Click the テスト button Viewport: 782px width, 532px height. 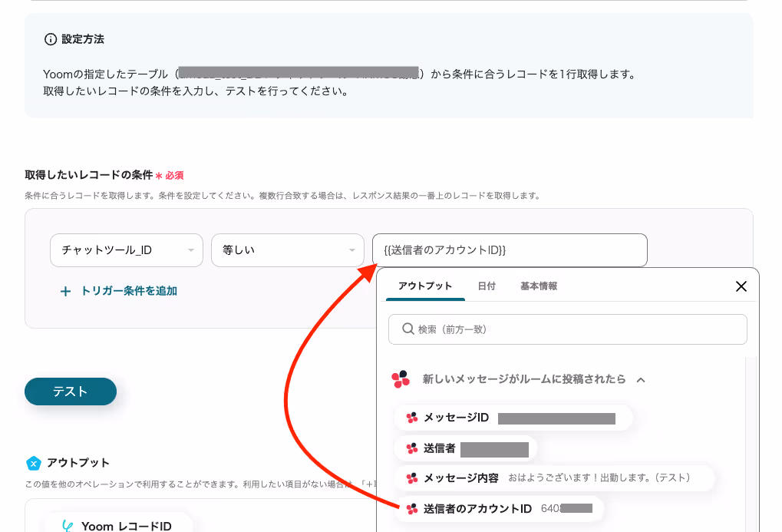[71, 392]
